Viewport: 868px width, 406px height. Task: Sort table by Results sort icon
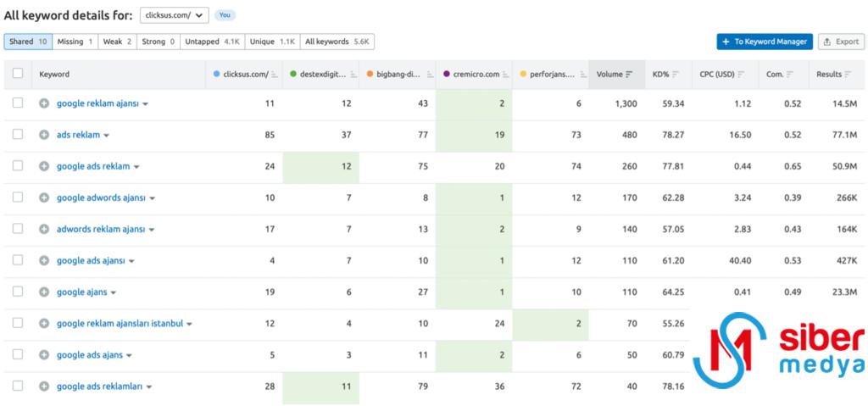tap(849, 75)
